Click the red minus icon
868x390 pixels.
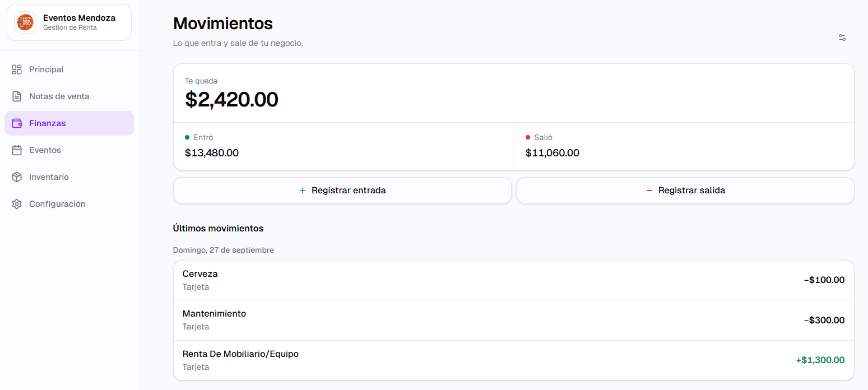pyautogui.click(x=649, y=191)
